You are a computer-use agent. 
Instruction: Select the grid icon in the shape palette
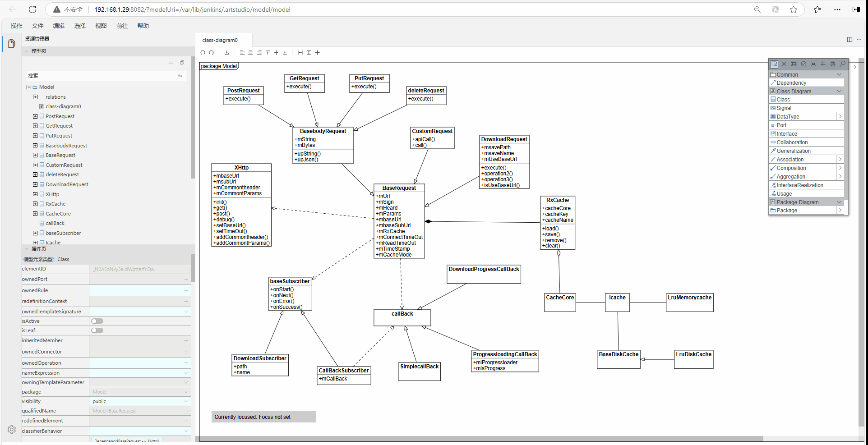[x=822, y=64]
